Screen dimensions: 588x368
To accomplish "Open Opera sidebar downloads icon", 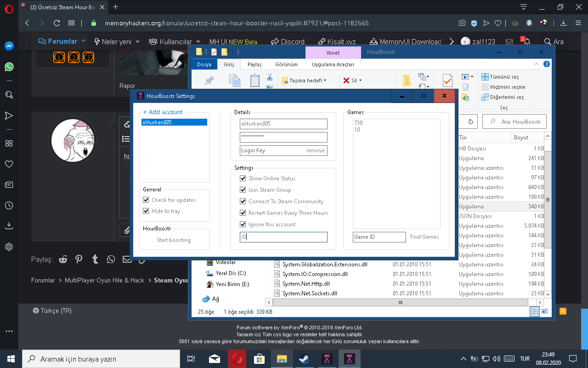I will pos(9,226).
